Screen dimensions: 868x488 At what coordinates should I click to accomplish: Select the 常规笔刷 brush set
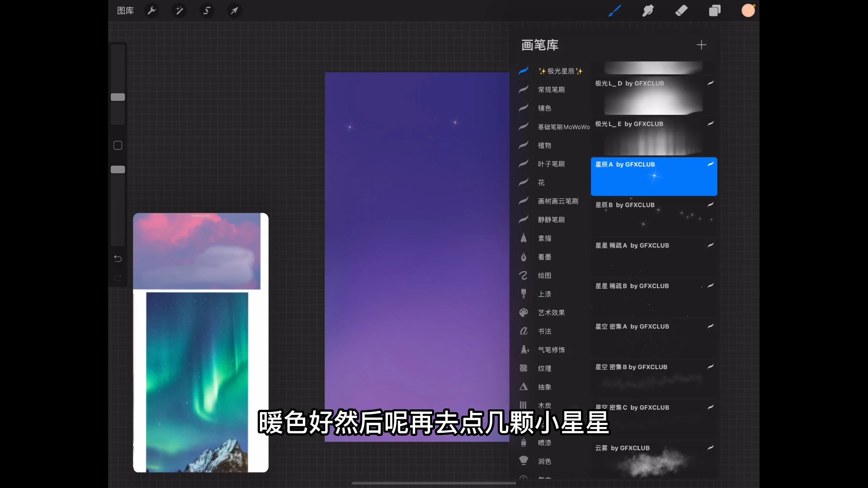(551, 89)
